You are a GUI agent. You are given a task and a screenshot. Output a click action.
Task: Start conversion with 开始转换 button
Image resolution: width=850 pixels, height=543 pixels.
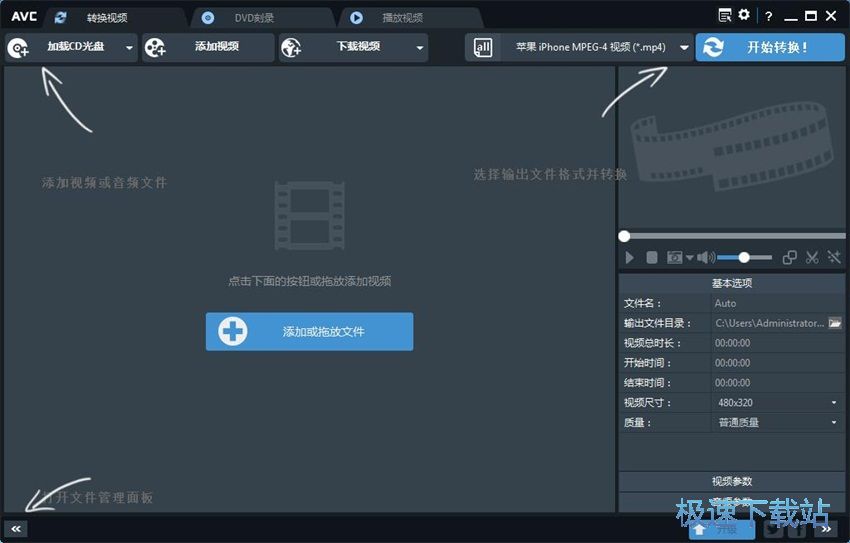pyautogui.click(x=770, y=47)
